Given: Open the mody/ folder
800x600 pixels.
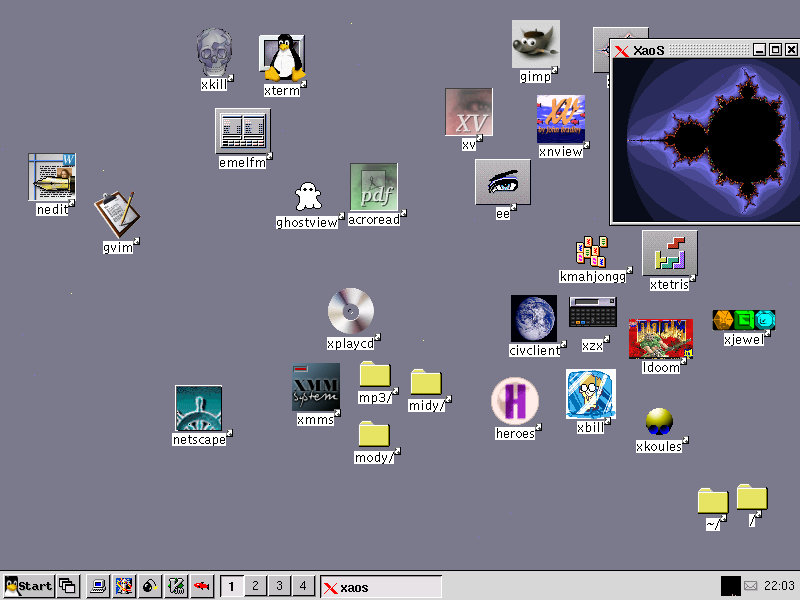Looking at the screenshot, I should pos(374,434).
